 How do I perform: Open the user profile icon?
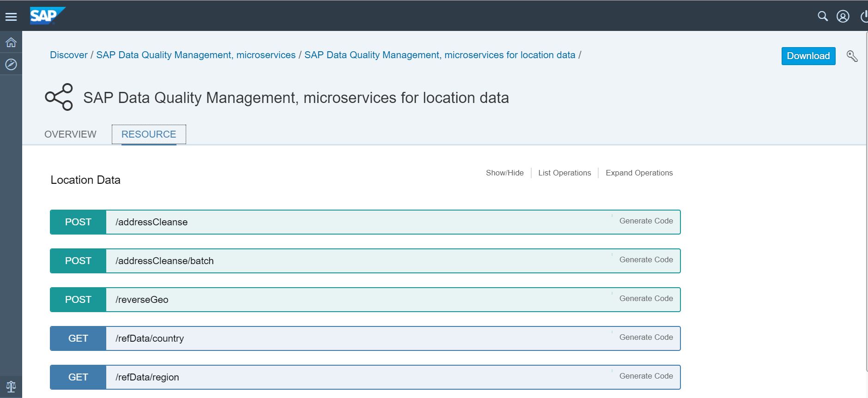point(843,17)
